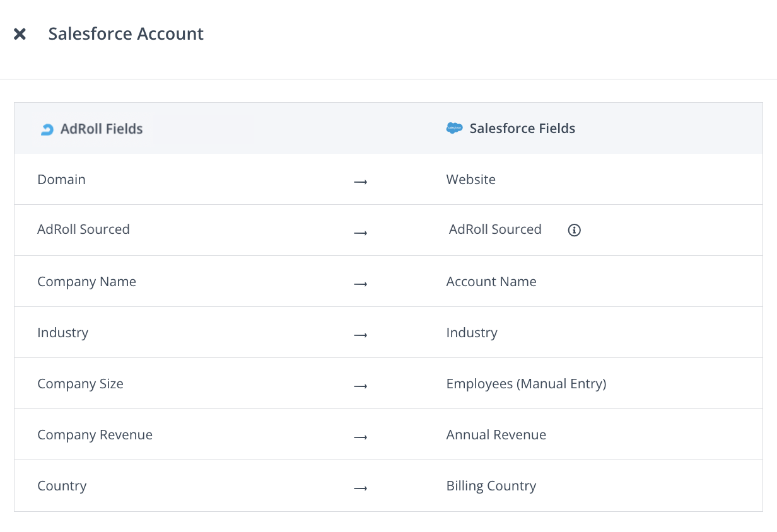Click the arrow in the AdRoll Sourced row

360,233
